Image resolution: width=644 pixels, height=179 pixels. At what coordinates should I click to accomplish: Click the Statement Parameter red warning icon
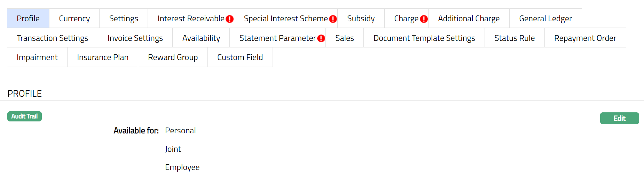click(x=321, y=38)
